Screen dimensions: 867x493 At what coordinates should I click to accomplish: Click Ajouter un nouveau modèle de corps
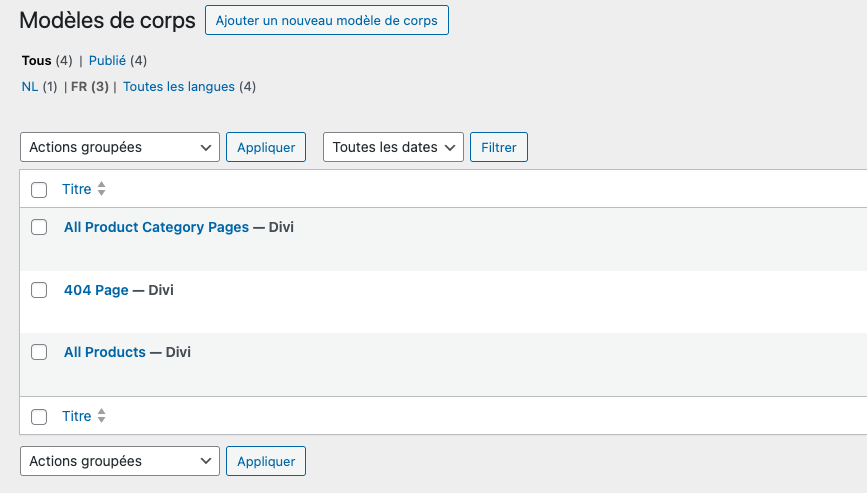[326, 21]
